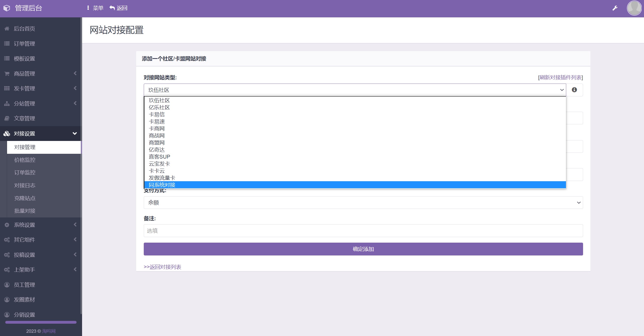The image size is (644, 336).
Task: Click the cube logo next to 管理后台
Action: [x=7, y=8]
